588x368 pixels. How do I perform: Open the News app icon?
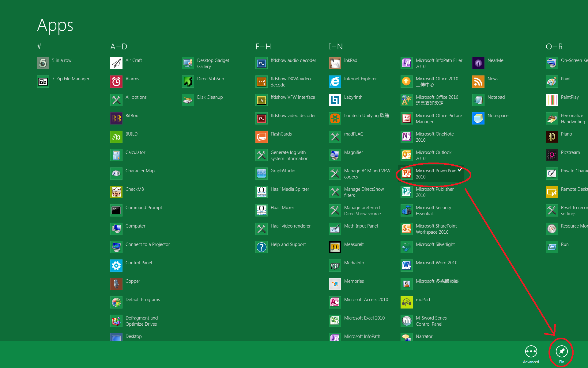coord(478,82)
